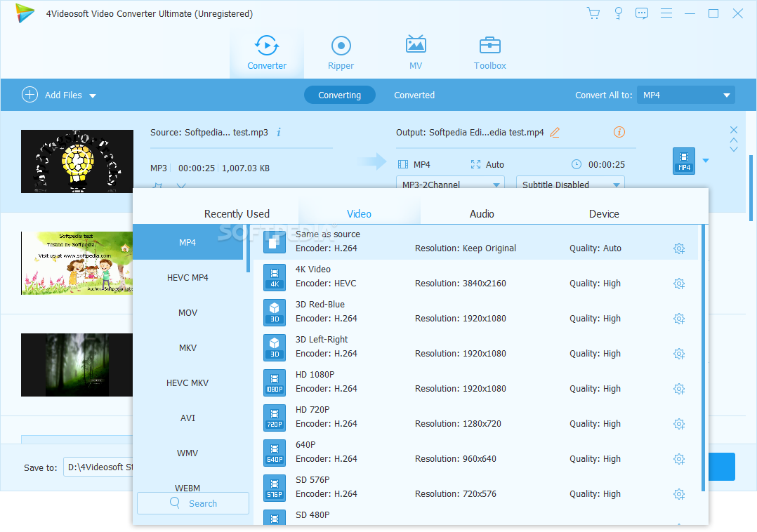Remove first file with X icon
The height and width of the screenshot is (532, 757).
[x=734, y=130]
